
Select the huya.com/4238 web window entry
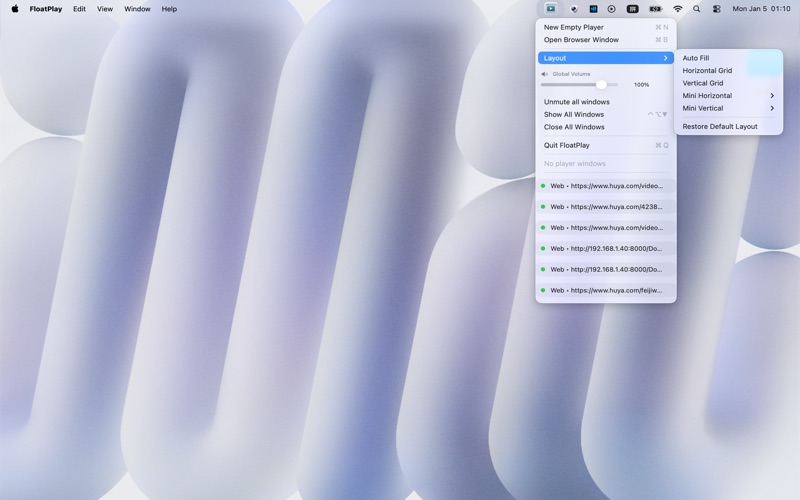pos(606,207)
